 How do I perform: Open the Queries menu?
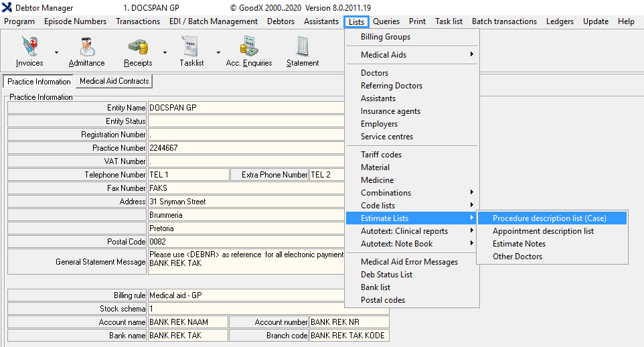point(386,21)
